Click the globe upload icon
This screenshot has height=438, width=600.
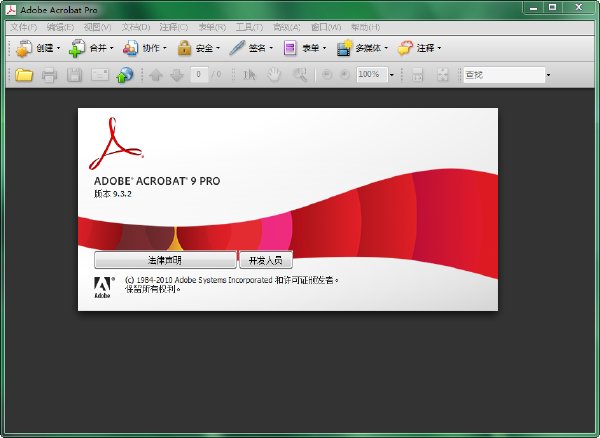[125, 75]
